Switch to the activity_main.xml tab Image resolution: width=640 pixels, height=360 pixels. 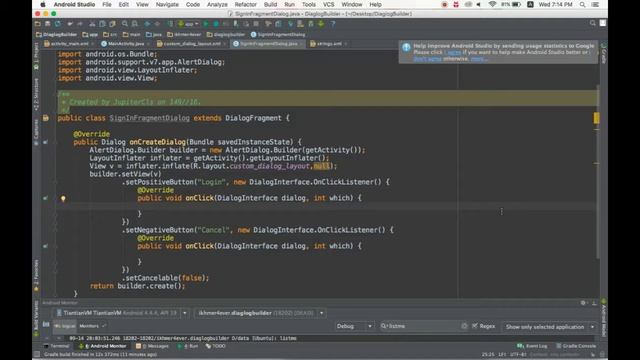pos(69,44)
